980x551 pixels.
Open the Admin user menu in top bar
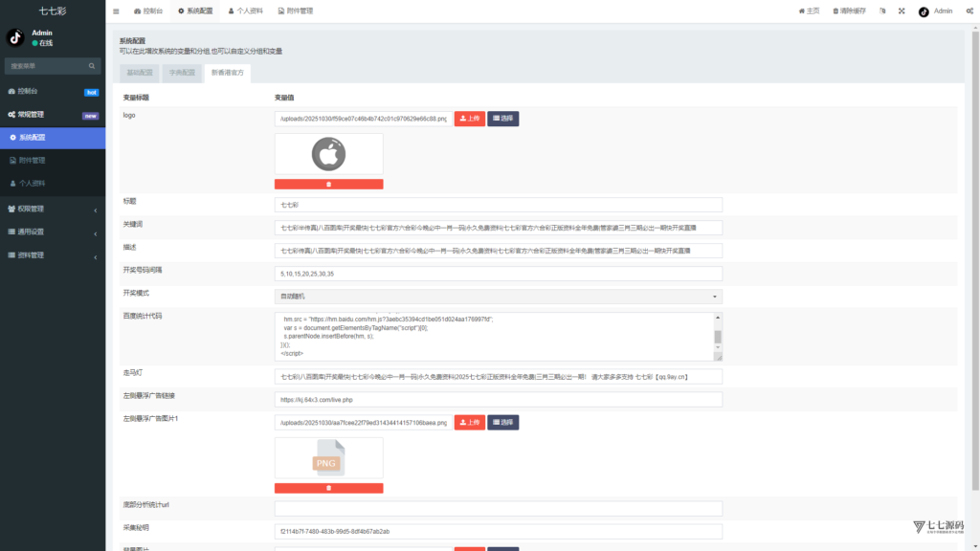(x=935, y=11)
